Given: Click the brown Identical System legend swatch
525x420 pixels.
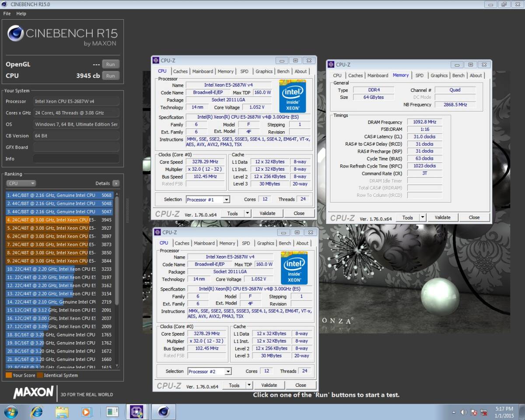Looking at the screenshot, I should [40, 375].
